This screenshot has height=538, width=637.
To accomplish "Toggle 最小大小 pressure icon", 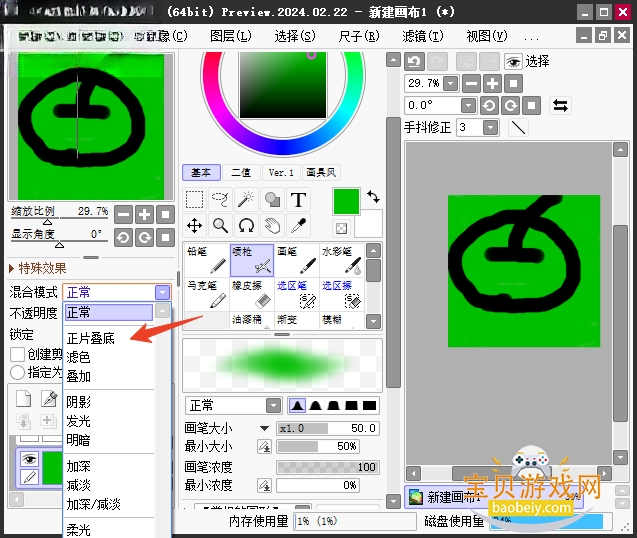I will [264, 447].
